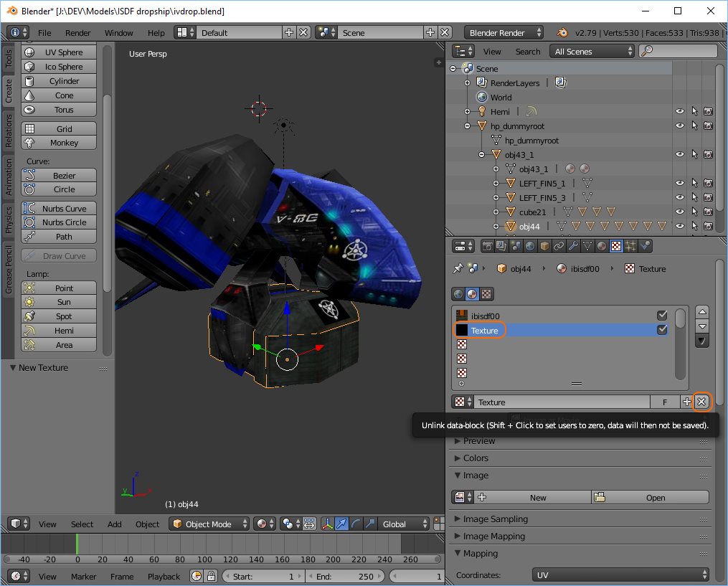Open the Modifiers wrench properties tab
728x586 pixels.
(x=572, y=246)
